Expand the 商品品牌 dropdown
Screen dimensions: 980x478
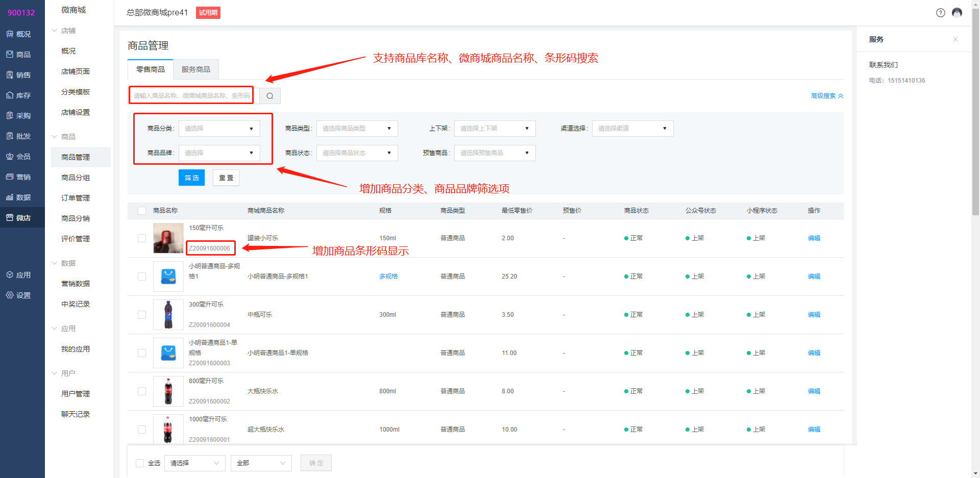click(x=219, y=153)
